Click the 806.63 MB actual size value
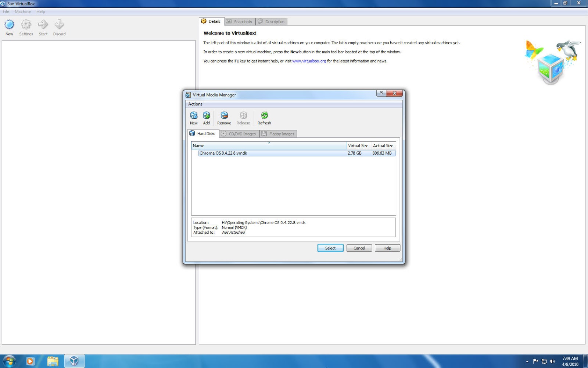Screen dimensions: 588x368 (382, 153)
